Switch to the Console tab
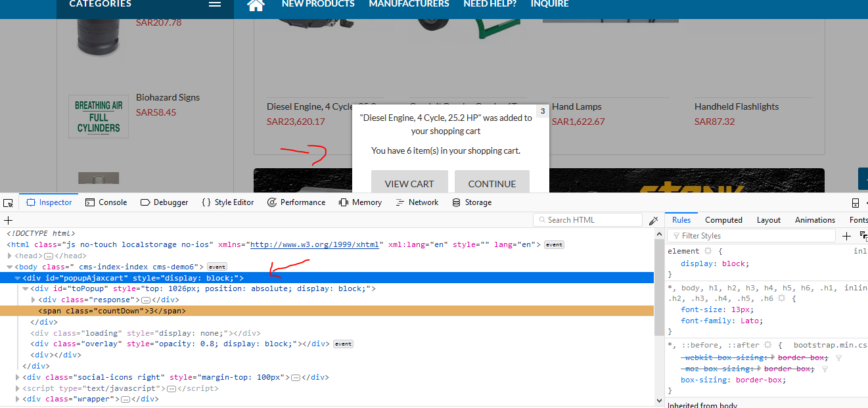Image resolution: width=868 pixels, height=408 pixels. (x=106, y=202)
